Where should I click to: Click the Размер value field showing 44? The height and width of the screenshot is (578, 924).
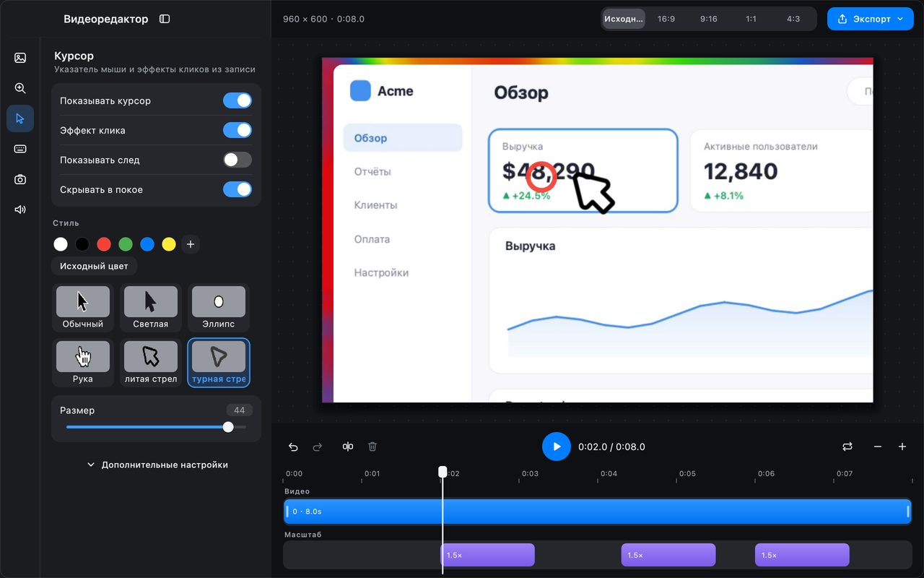[240, 410]
